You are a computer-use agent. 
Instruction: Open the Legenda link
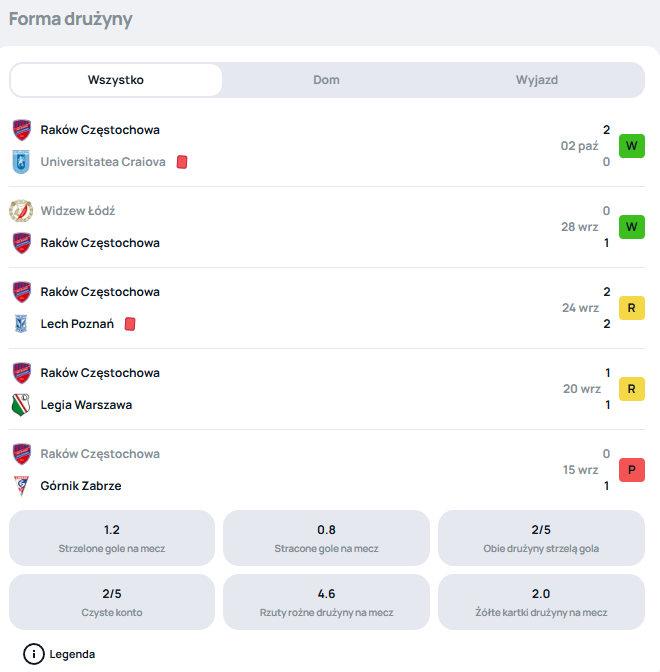click(72, 654)
